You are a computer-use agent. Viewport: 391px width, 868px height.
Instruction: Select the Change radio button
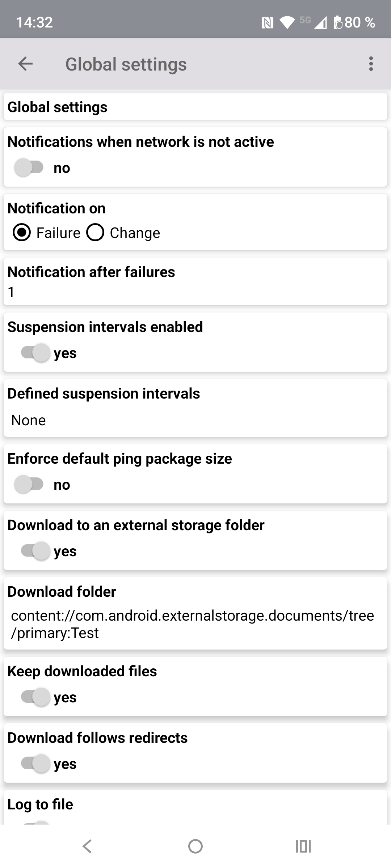(x=95, y=233)
